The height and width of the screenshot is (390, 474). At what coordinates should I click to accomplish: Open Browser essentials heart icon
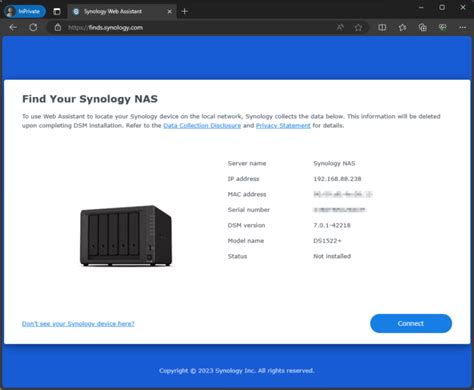coord(442,27)
